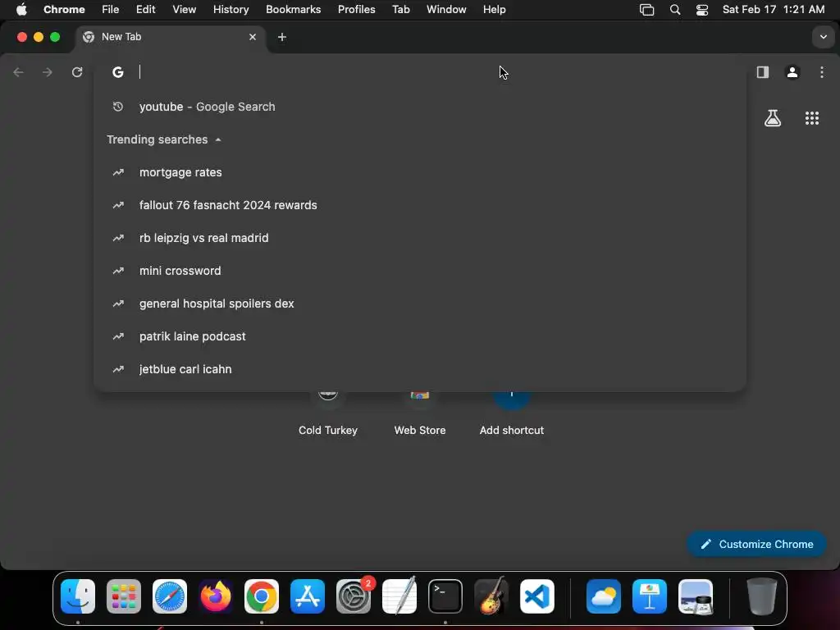Select rb leipzig vs real madrid suggestion
The width and height of the screenshot is (840, 630).
click(x=420, y=238)
